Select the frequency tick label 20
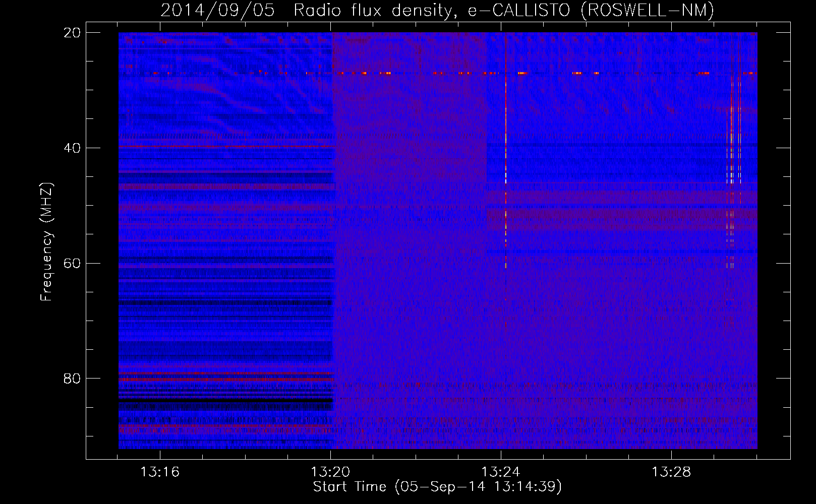 [72, 33]
